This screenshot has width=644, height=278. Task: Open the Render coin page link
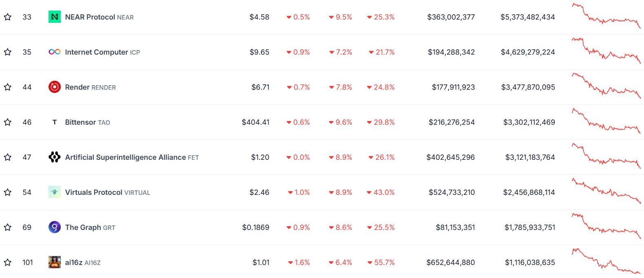91,87
